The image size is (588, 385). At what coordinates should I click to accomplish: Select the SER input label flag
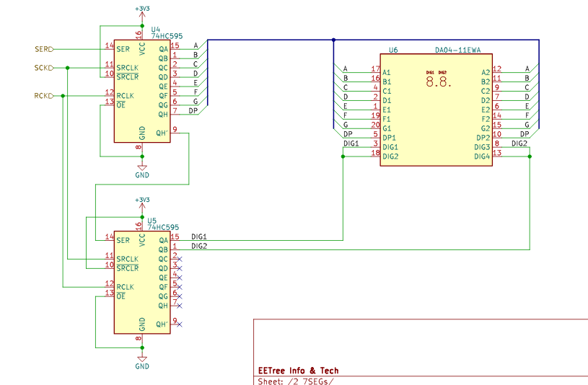click(43, 49)
